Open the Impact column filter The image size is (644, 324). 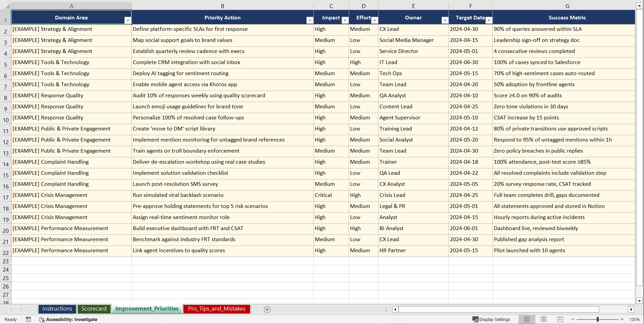click(x=345, y=20)
